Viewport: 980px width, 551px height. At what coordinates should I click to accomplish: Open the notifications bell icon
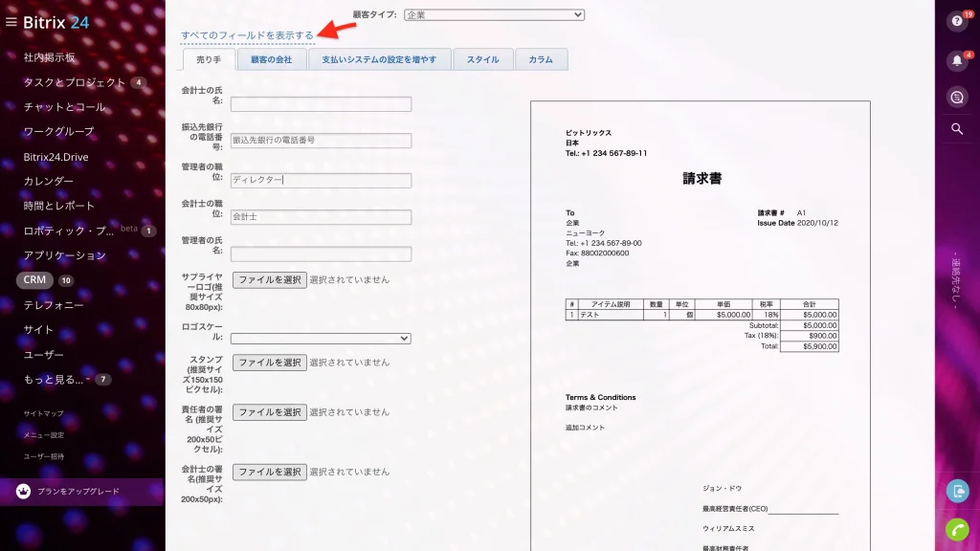pyautogui.click(x=957, y=60)
